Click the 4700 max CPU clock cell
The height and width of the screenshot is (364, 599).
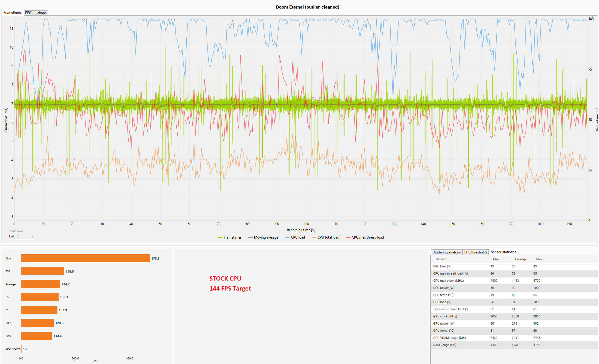click(x=537, y=281)
